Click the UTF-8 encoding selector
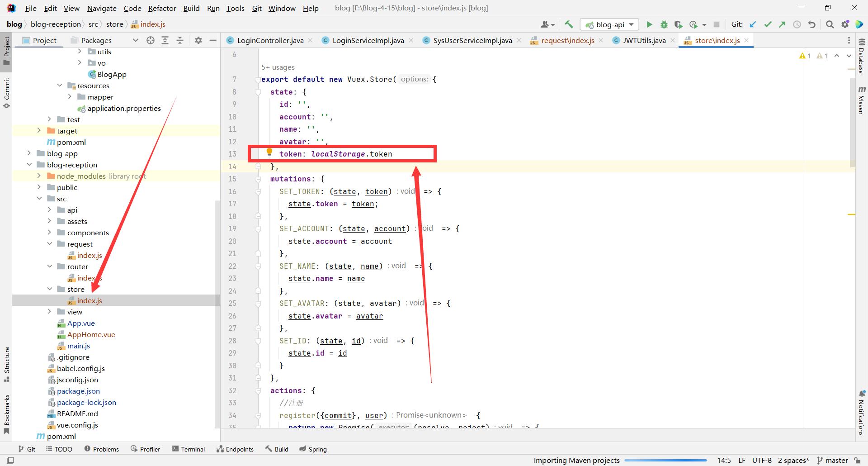This screenshot has height=466, width=868. [762, 460]
